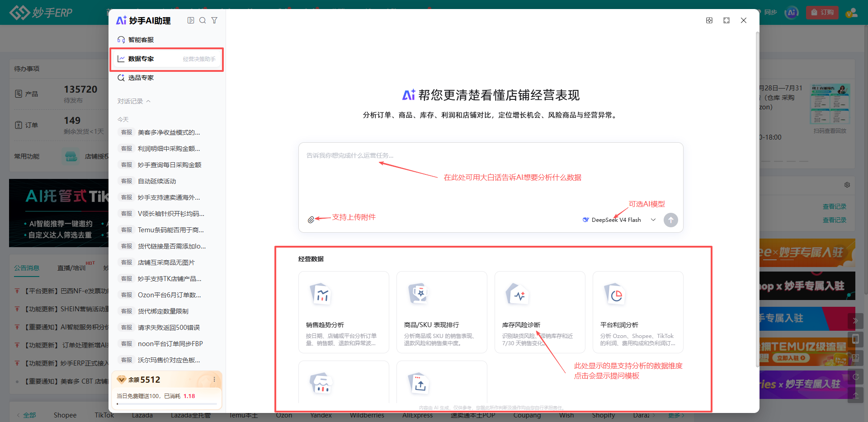
Task: Select 数据专家 assistant
Action: click(166, 59)
